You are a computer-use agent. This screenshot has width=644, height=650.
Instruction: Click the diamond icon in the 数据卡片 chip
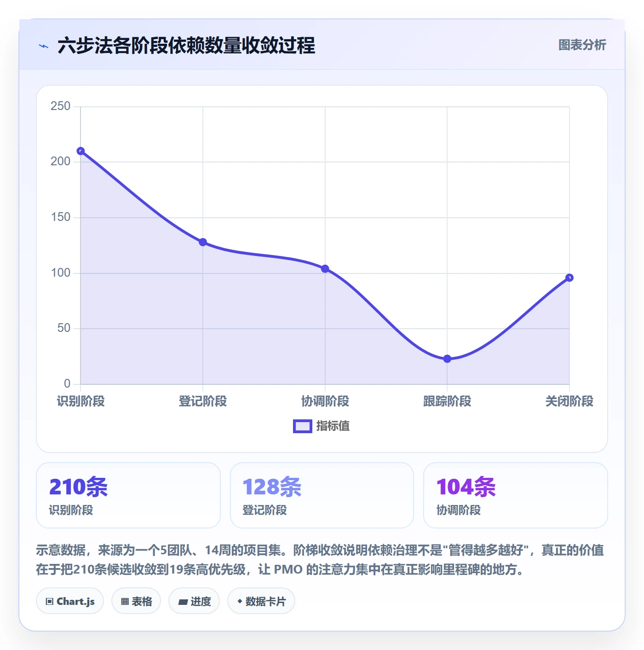[x=240, y=601]
